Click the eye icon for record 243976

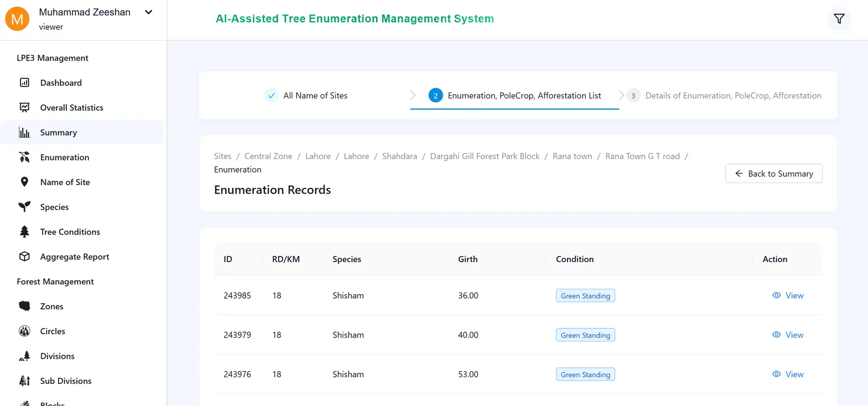[776, 374]
